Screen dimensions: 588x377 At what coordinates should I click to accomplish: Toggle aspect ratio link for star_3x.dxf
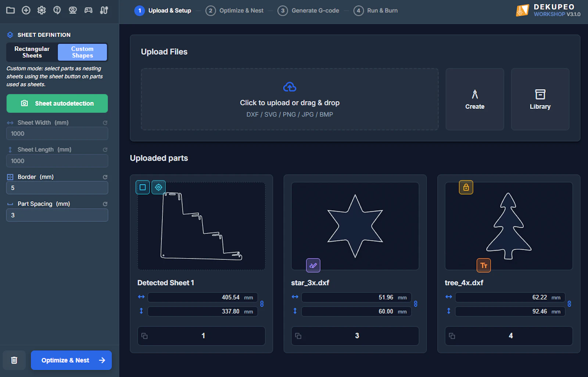pyautogui.click(x=416, y=304)
